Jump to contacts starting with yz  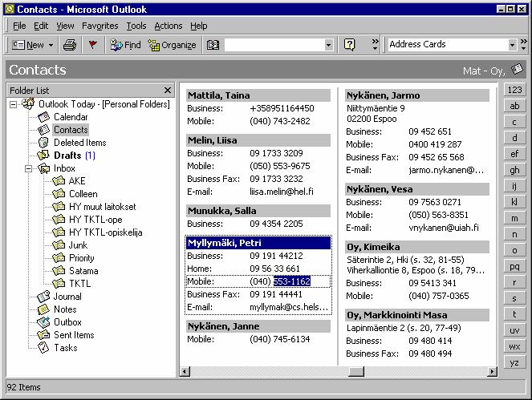pyautogui.click(x=514, y=362)
